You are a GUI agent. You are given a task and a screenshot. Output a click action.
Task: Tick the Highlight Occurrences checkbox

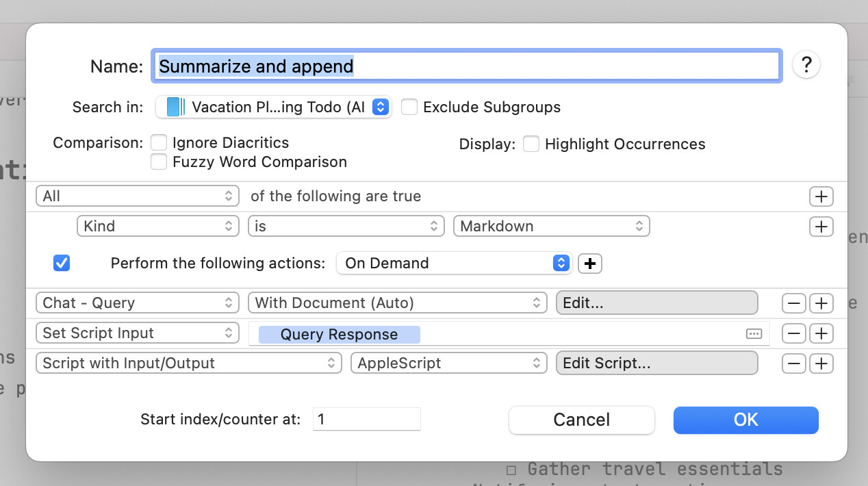coord(531,144)
